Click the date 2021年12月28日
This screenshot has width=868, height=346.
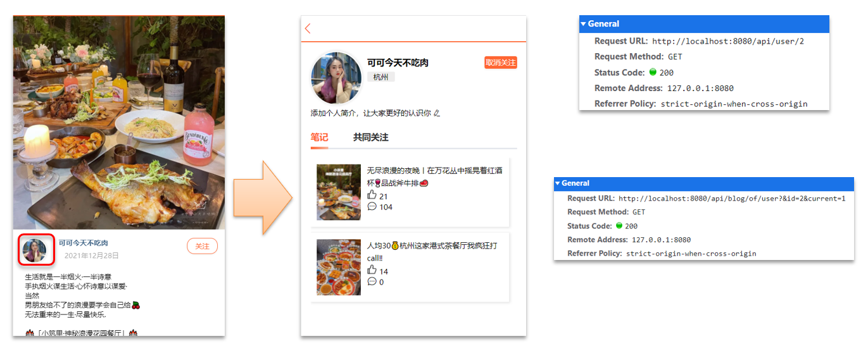[x=92, y=256]
